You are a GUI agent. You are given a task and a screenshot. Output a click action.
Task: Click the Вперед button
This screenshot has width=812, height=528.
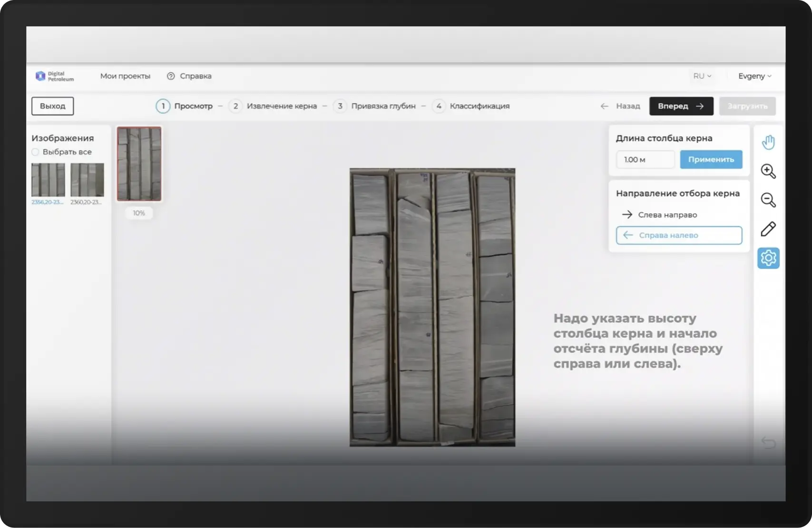pyautogui.click(x=681, y=106)
